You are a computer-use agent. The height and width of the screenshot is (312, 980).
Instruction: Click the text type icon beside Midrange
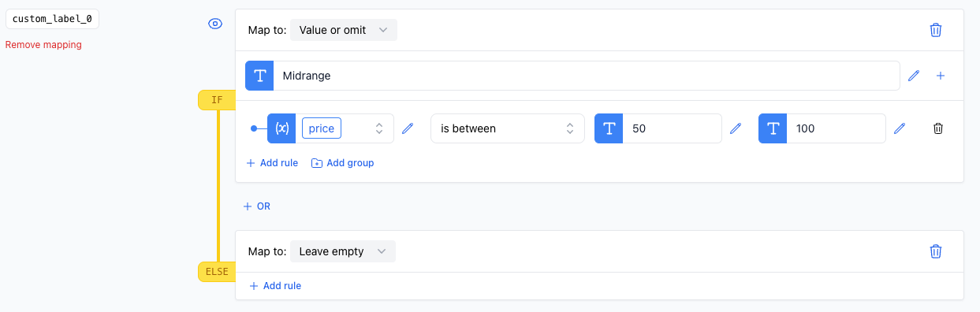coord(259,76)
